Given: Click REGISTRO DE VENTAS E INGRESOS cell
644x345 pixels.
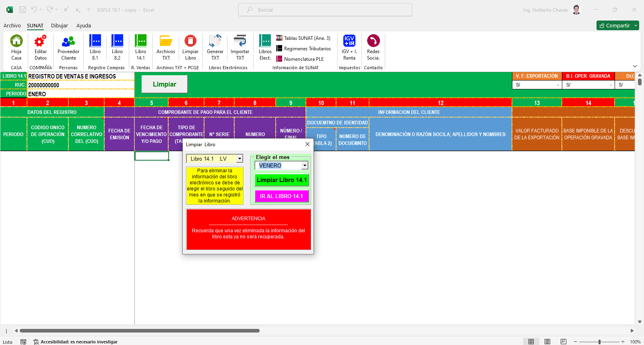Looking at the screenshot, I should point(80,76).
